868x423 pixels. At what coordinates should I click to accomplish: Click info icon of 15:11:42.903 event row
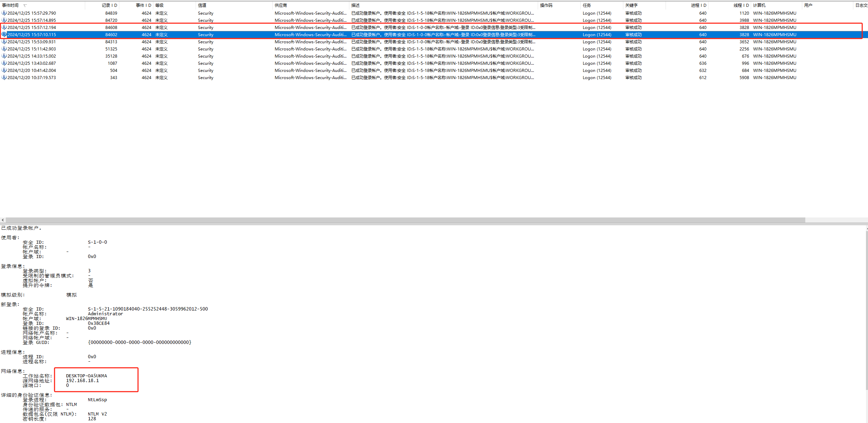[4, 49]
